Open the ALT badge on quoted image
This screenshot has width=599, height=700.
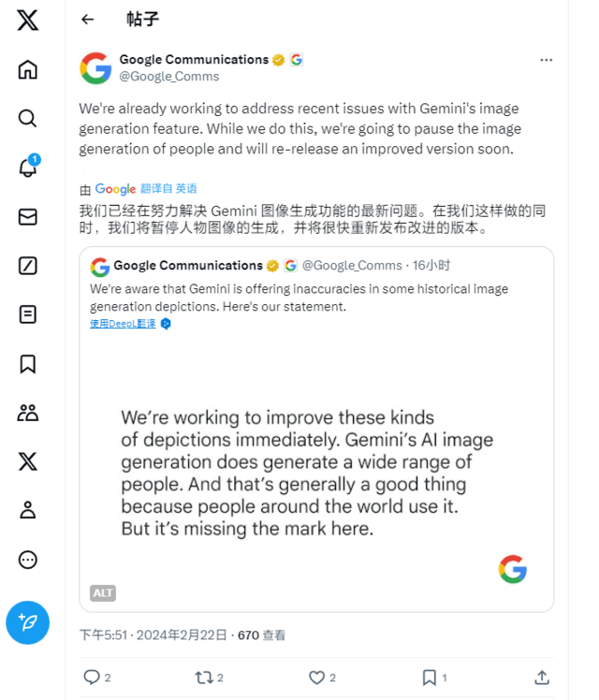point(103,592)
